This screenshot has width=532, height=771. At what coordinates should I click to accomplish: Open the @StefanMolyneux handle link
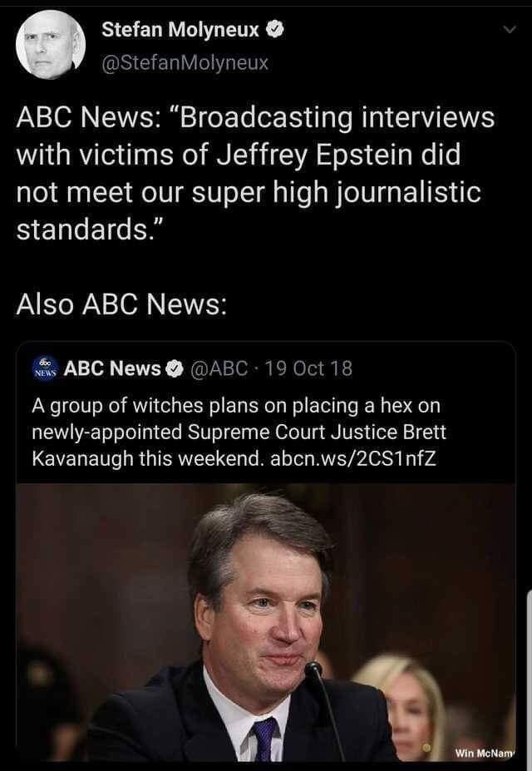[x=185, y=62]
